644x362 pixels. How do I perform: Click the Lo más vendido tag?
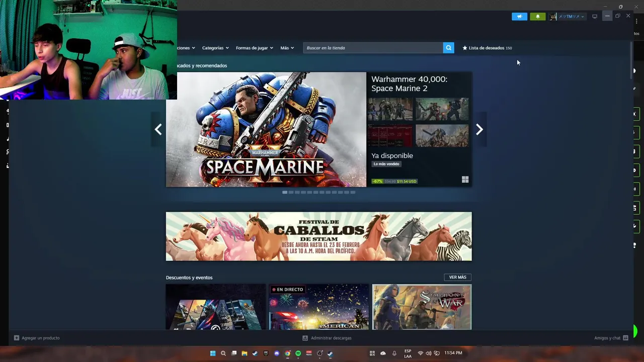click(x=386, y=164)
